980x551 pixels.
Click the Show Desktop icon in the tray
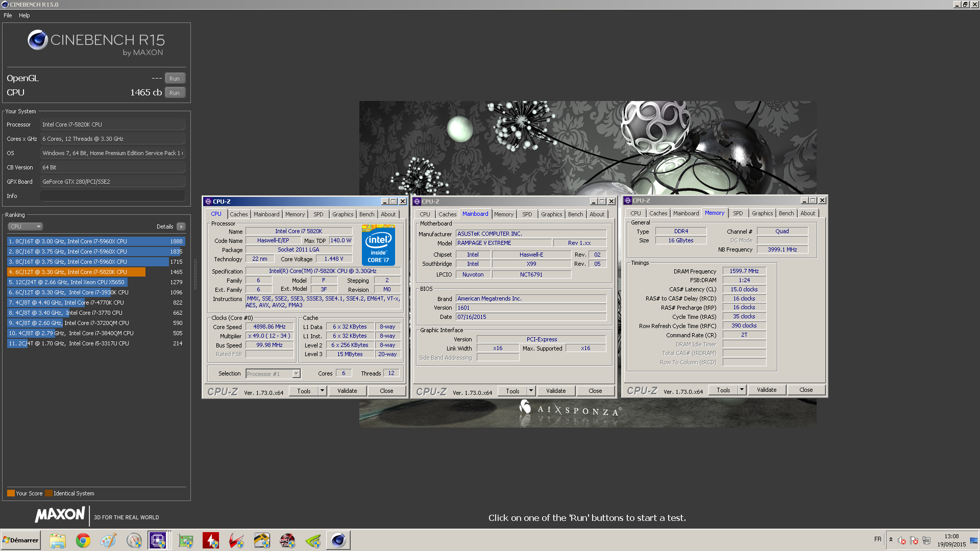point(974,540)
